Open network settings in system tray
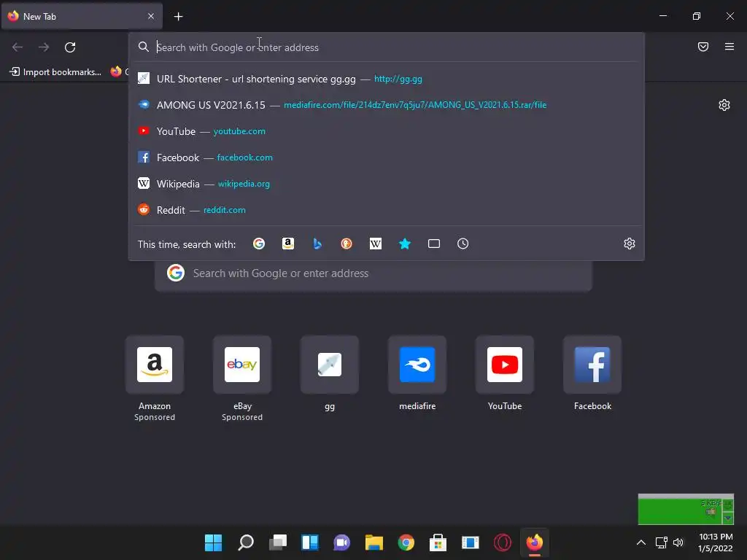Viewport: 747px width, 560px height. point(661,542)
